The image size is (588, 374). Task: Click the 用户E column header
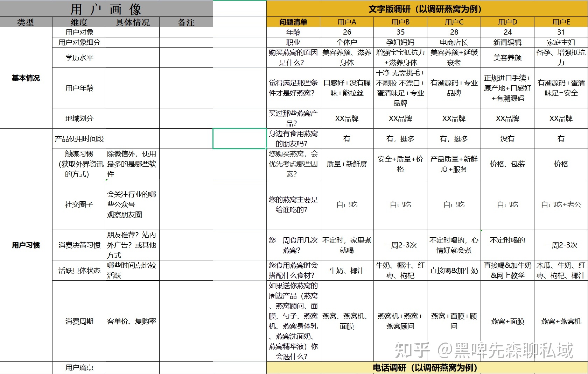561,22
